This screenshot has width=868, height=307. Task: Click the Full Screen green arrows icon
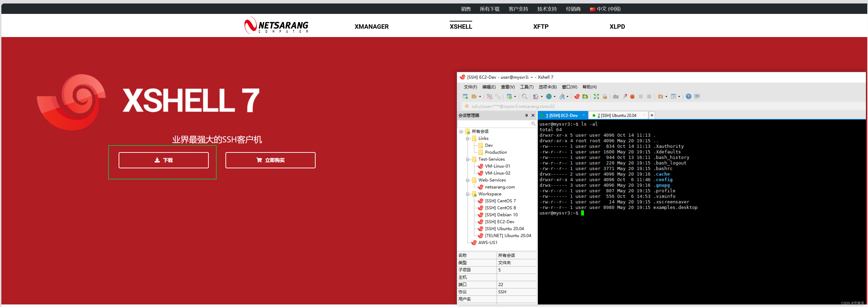coord(596,97)
